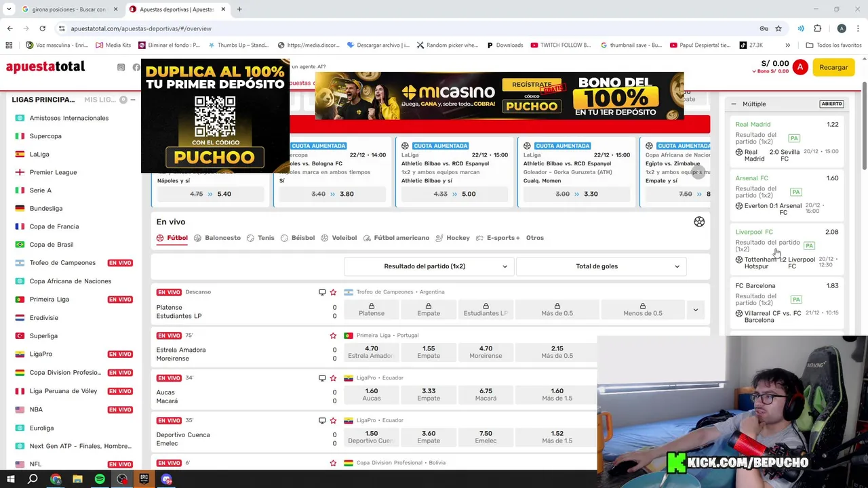The image size is (868, 488).
Task: Open Chrome's three-dot menu
Action: pyautogui.click(x=858, y=28)
